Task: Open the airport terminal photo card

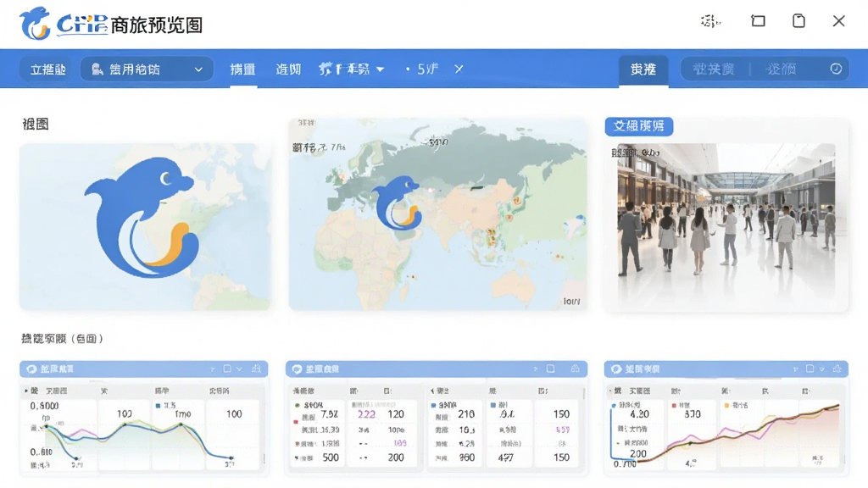Action: (x=726, y=214)
